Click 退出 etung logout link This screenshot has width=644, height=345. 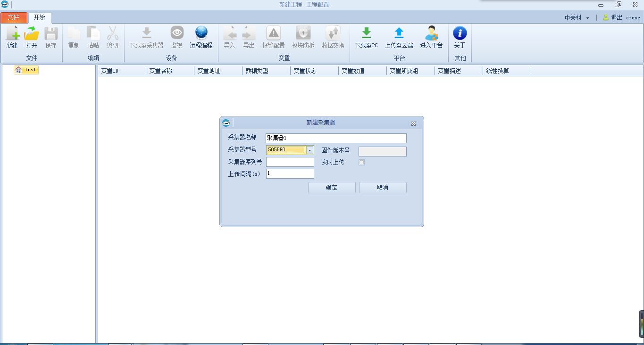tap(626, 17)
